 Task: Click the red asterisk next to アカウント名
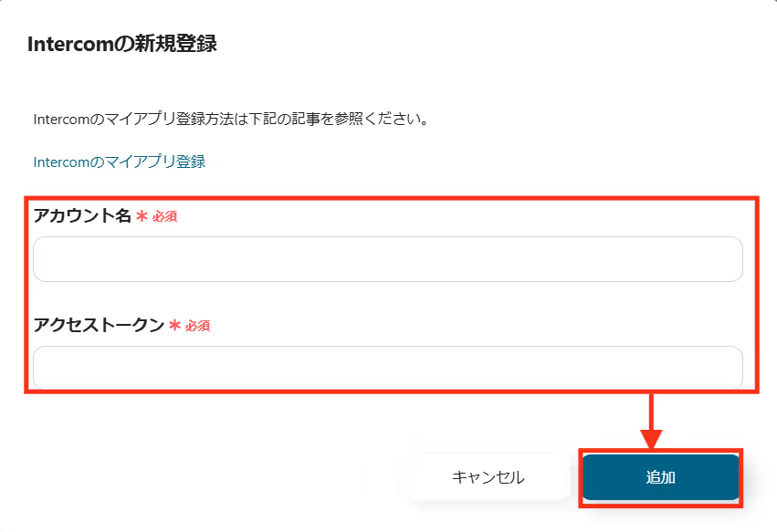pos(142,217)
